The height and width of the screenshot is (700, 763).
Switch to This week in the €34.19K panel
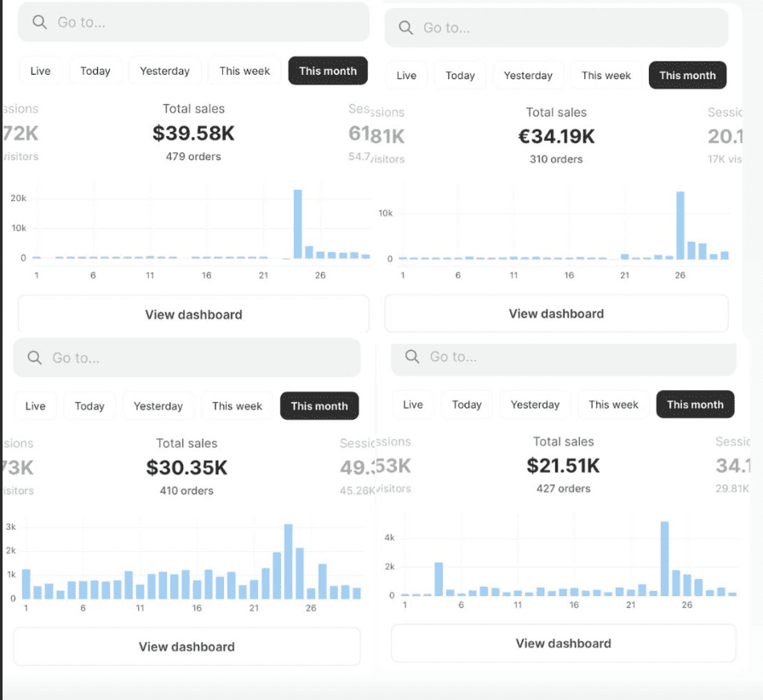[605, 76]
